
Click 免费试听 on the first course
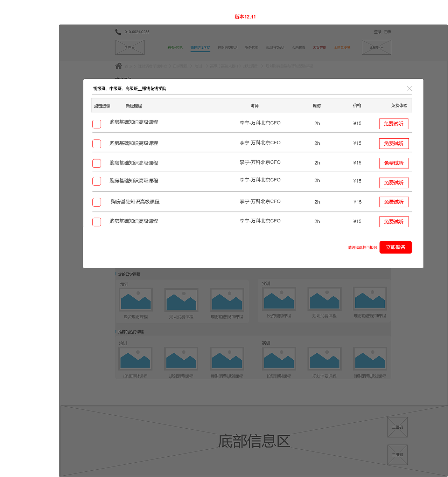tap(394, 124)
